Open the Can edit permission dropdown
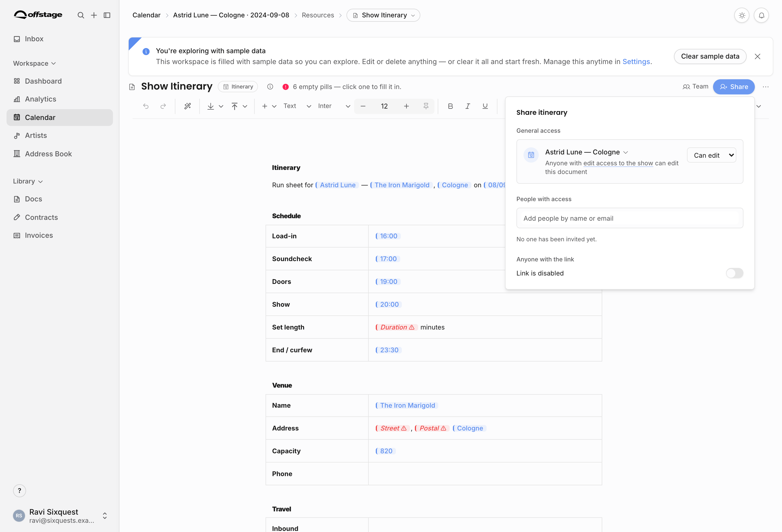782x532 pixels. tap(711, 155)
